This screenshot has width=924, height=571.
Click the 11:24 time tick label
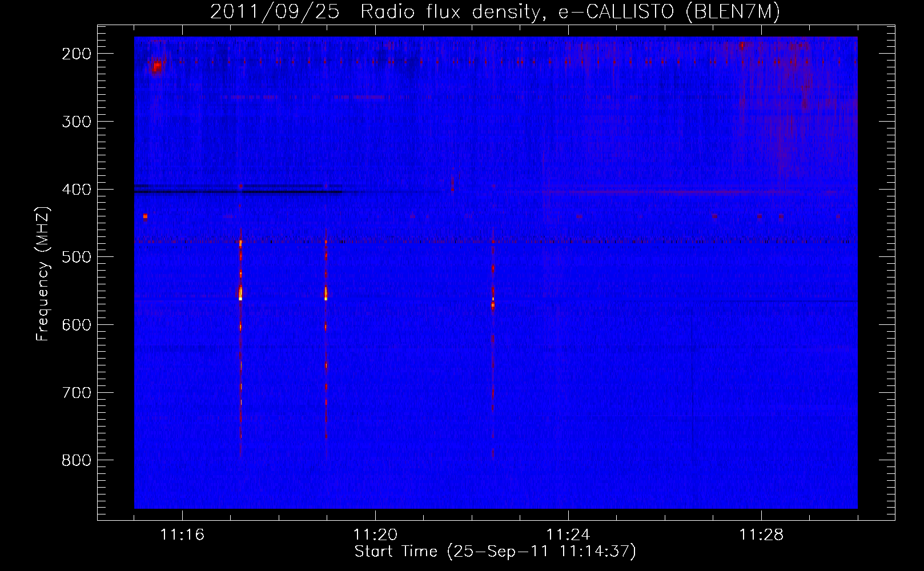click(x=568, y=535)
